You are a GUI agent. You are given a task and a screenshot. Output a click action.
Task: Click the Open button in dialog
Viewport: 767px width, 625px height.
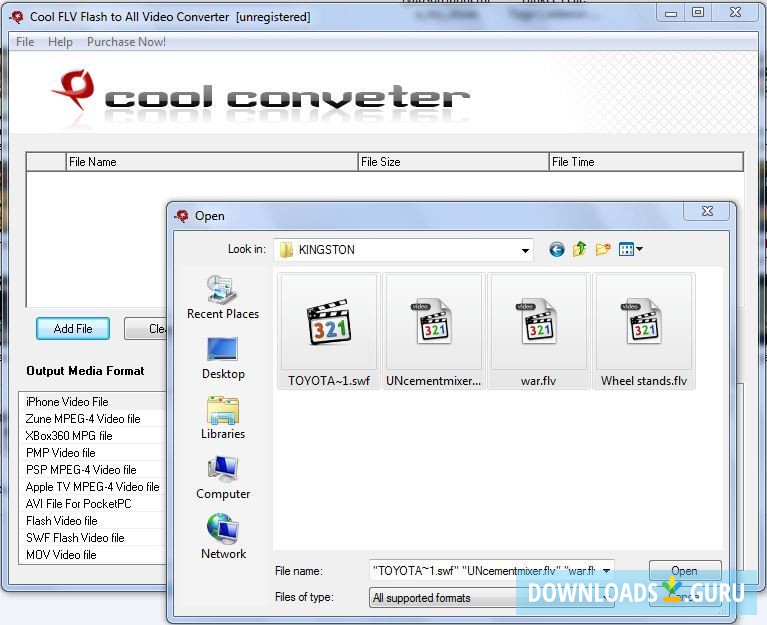(x=685, y=571)
